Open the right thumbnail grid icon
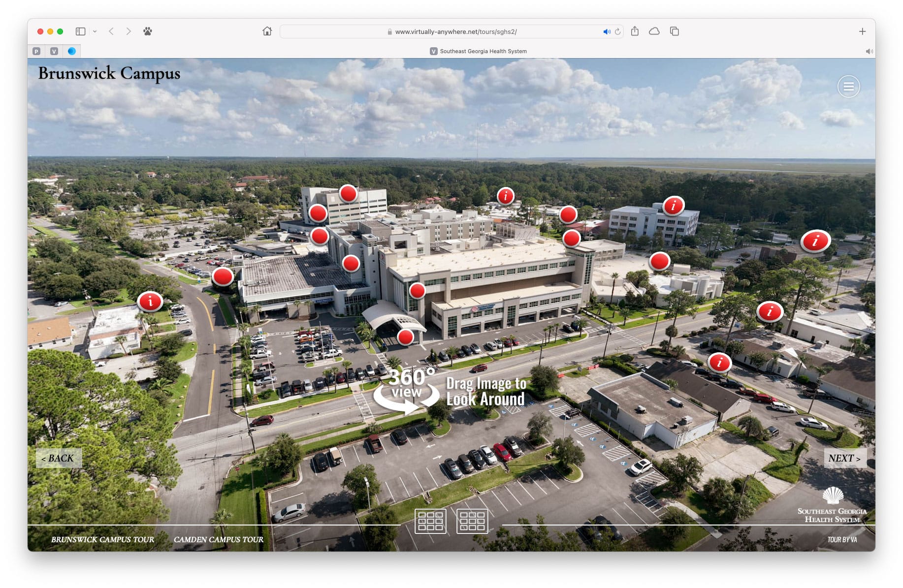 coord(472,521)
